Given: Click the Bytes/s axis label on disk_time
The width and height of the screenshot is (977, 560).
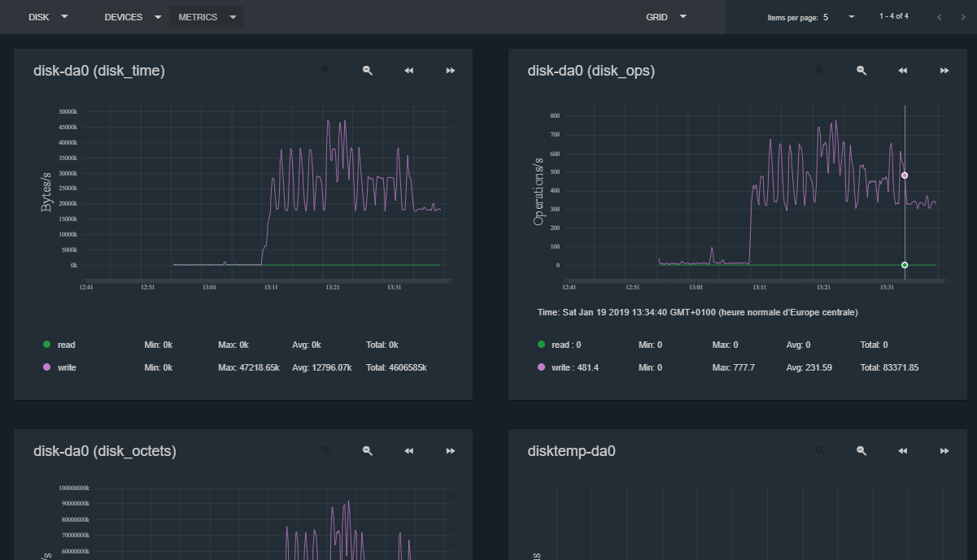Looking at the screenshot, I should coord(46,192).
